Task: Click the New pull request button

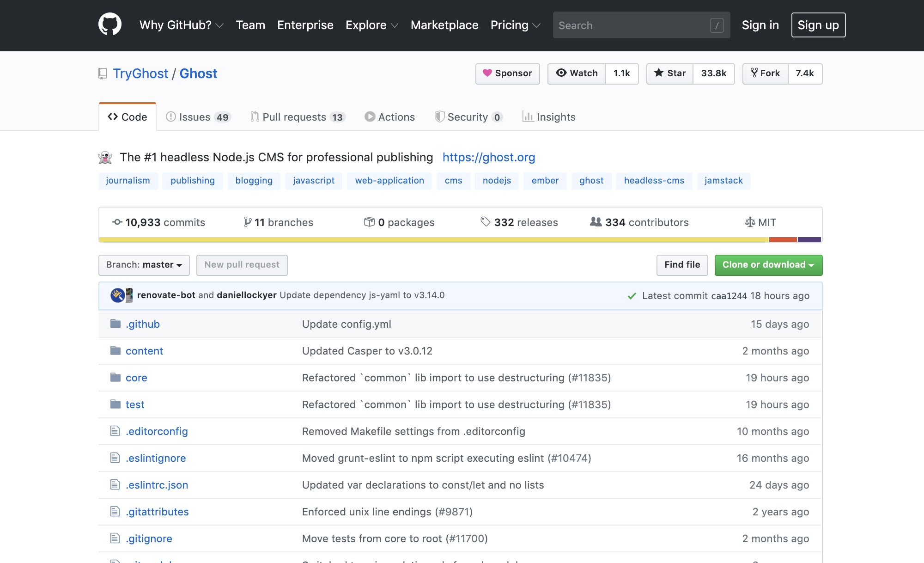Action: [242, 265]
